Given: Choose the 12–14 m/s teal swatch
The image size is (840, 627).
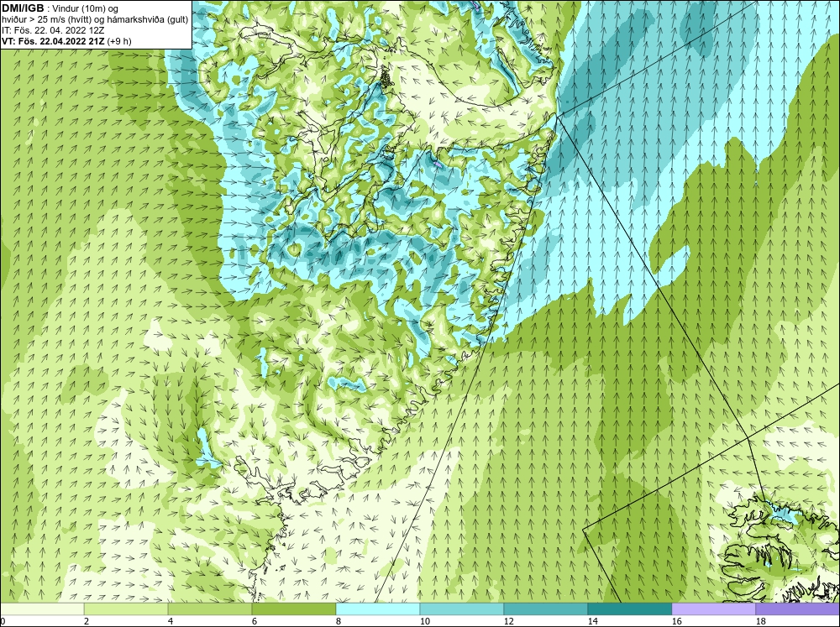Looking at the screenshot, I should tap(546, 609).
